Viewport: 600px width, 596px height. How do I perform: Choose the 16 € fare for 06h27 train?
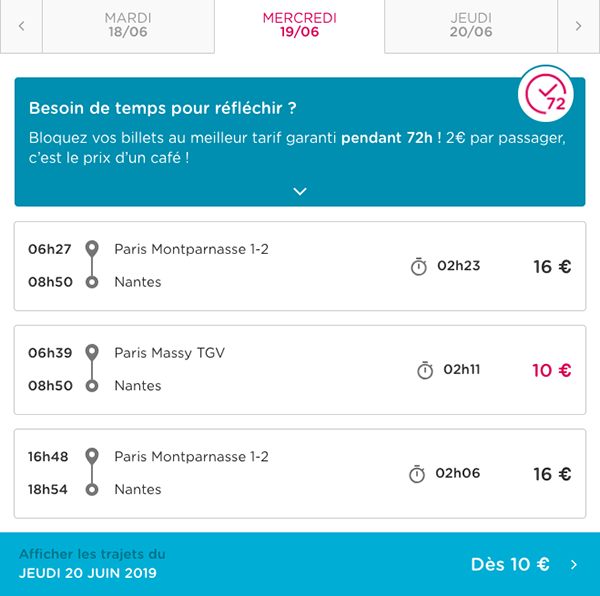click(552, 267)
